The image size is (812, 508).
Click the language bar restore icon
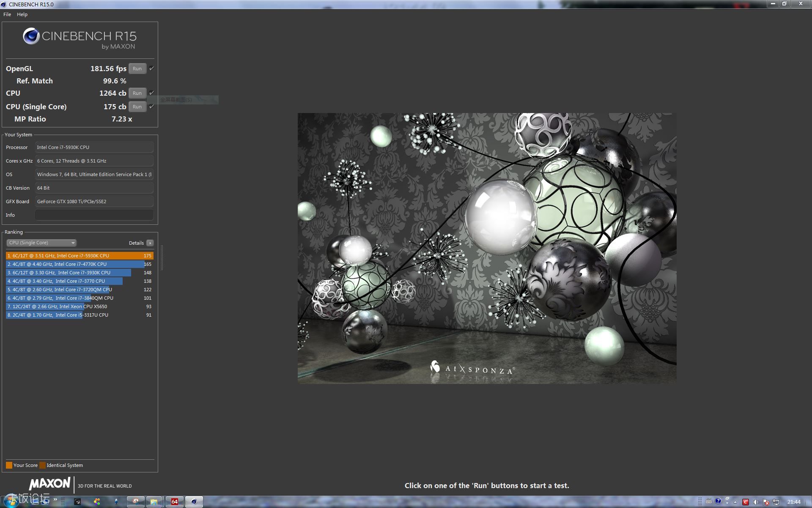727,499
